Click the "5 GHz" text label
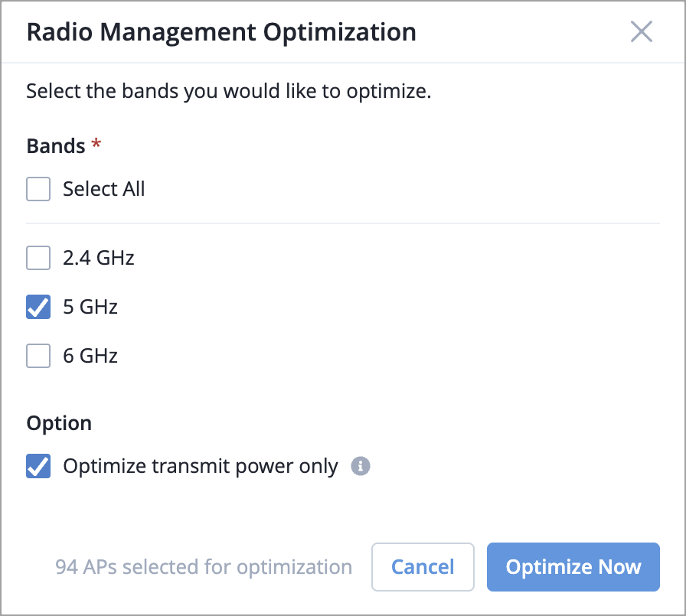Screen dimensions: 686x616 pyautogui.click(x=90, y=307)
